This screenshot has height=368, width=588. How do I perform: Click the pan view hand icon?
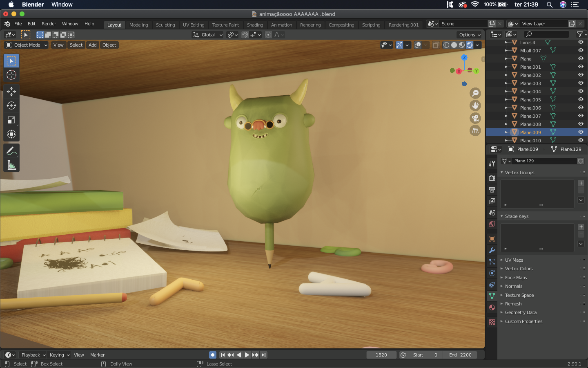click(x=475, y=106)
